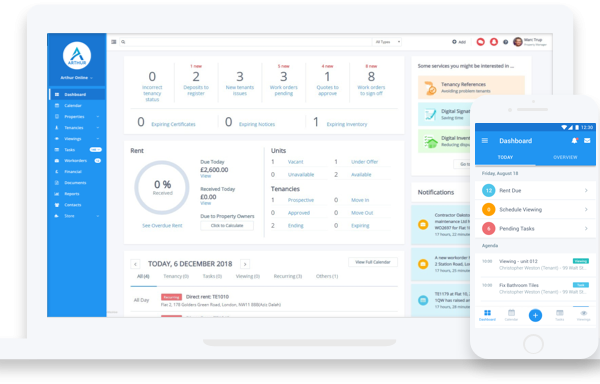Click the Contacts sidebar icon
Screen dimensions: 600x384
click(x=57, y=205)
